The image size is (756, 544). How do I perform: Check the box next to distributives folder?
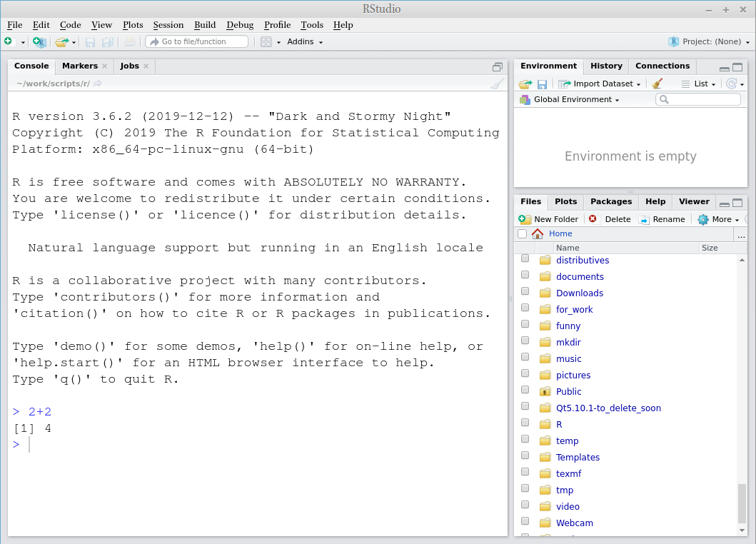coord(525,258)
